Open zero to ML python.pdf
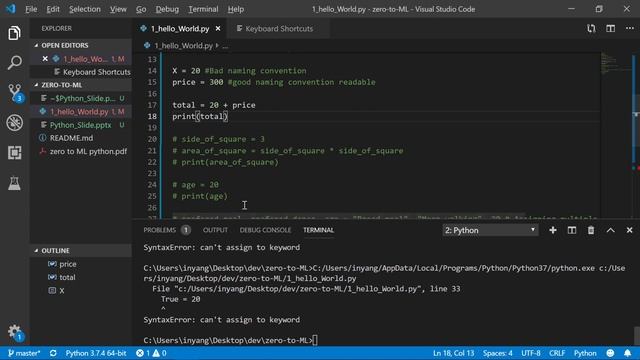The width and height of the screenshot is (640, 360). [82, 151]
